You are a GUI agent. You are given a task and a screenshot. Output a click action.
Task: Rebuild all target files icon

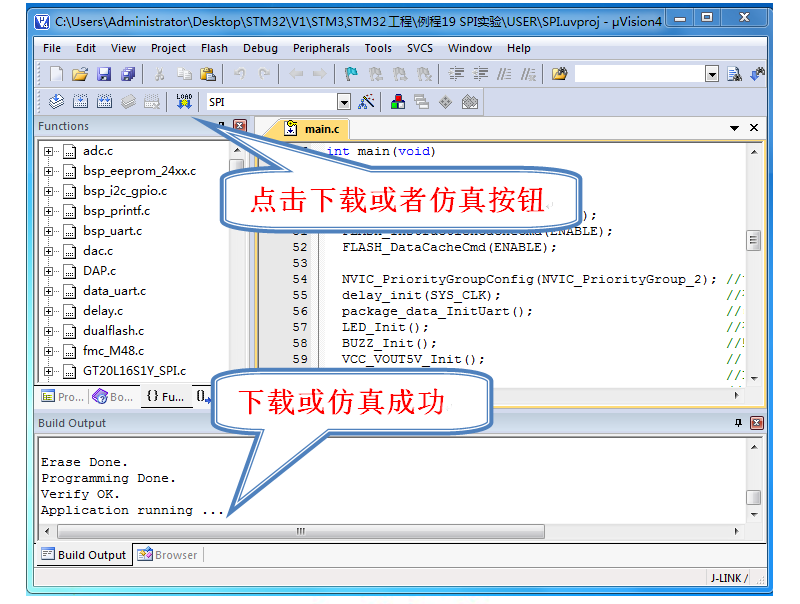pyautogui.click(x=104, y=102)
